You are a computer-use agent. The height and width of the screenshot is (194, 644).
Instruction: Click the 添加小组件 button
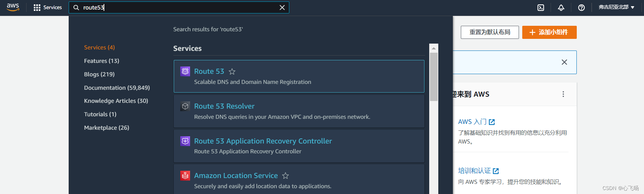click(x=549, y=32)
